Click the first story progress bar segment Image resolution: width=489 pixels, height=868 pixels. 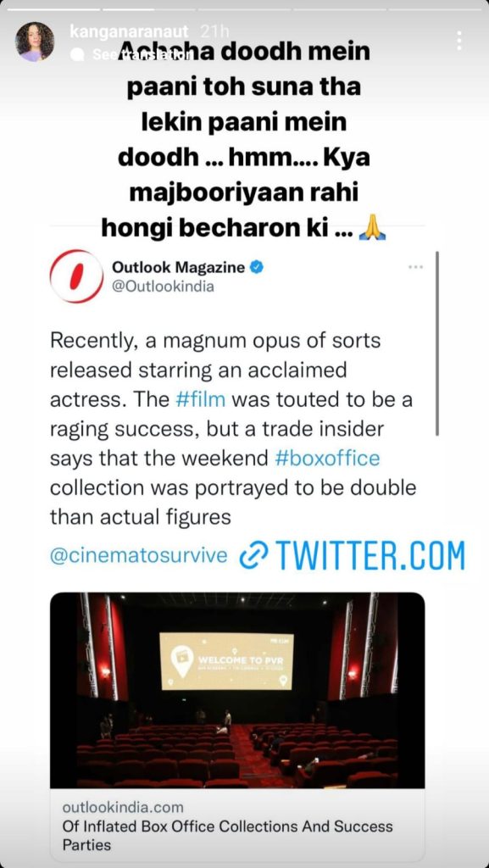53,9
